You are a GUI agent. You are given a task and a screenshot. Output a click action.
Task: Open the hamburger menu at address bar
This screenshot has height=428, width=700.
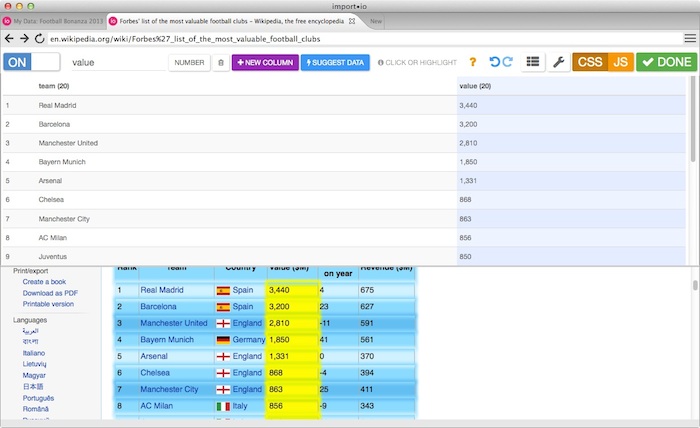pyautogui.click(x=690, y=39)
